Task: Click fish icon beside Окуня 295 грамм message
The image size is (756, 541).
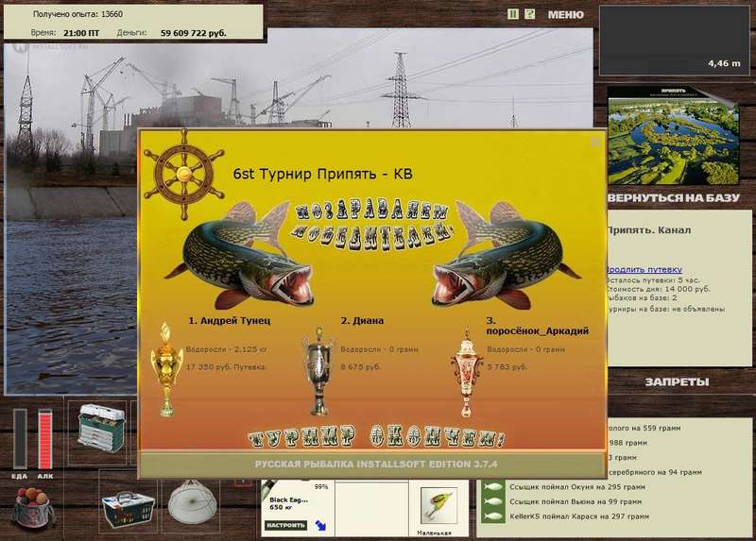Action: 492,487
